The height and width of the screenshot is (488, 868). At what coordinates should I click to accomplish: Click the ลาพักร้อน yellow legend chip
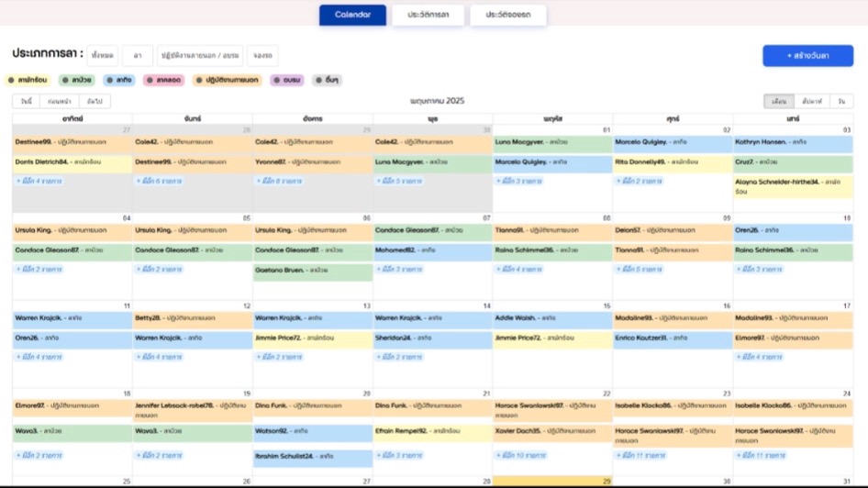point(28,81)
